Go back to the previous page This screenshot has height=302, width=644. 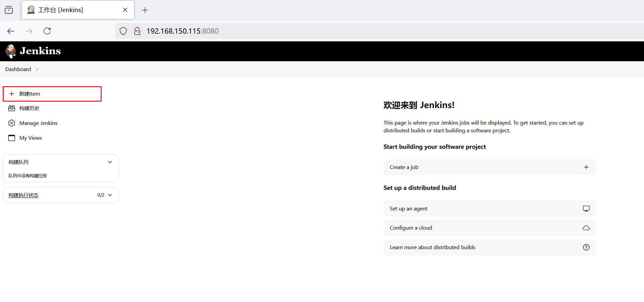[x=11, y=31]
